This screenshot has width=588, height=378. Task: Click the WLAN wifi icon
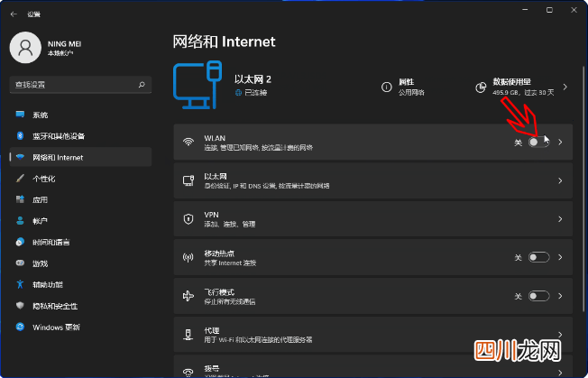click(x=188, y=143)
